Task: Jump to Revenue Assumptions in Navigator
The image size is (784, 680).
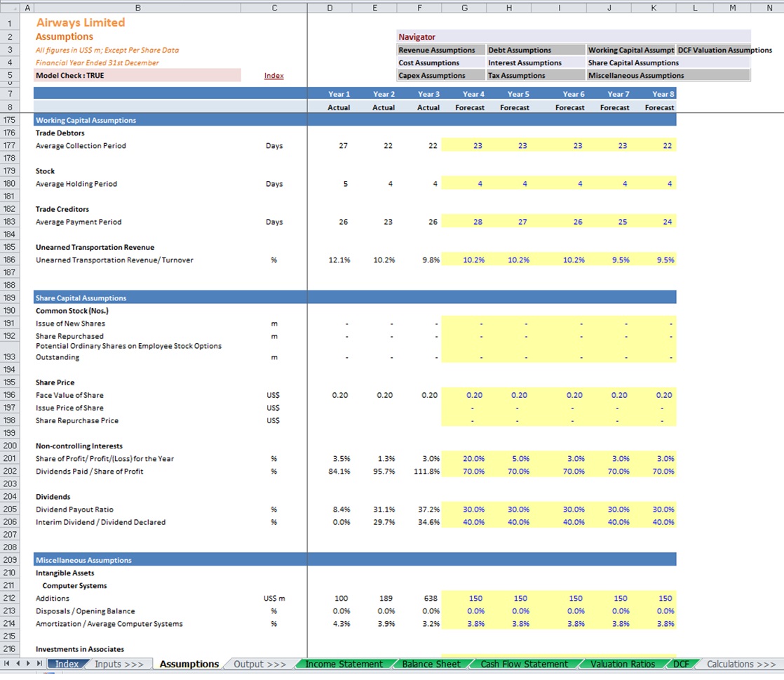Action: 440,51
